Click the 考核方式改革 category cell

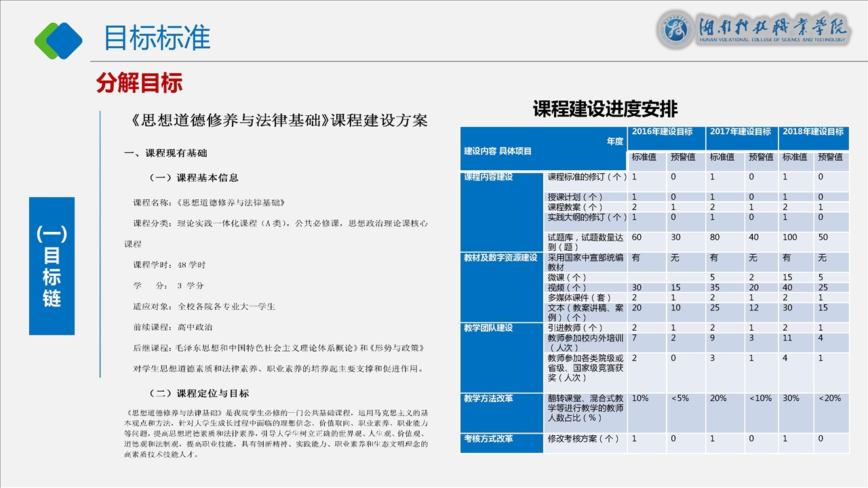(489, 439)
